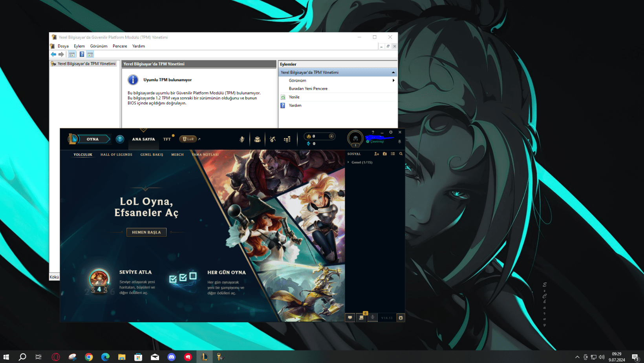This screenshot has height=363, width=644.
Task: Select the YOLCULUK sub-tab
Action: pos(83,155)
